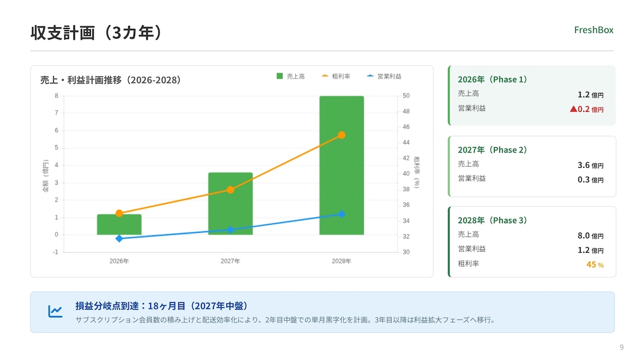Click the 50 tick on the right axis
The image size is (644, 362).
coord(406,96)
